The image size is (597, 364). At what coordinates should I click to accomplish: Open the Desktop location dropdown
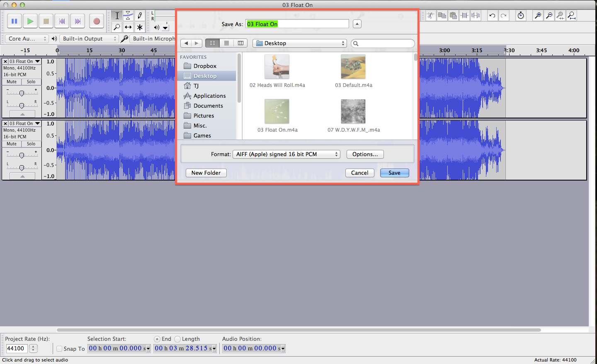299,43
